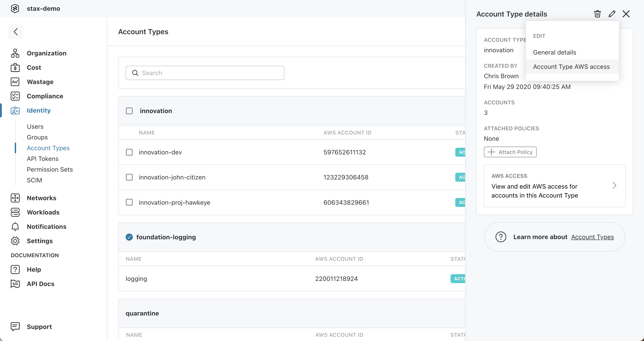
Task: Click the AWS ACCOUNT ID header in innovation table
Action: [x=347, y=133]
